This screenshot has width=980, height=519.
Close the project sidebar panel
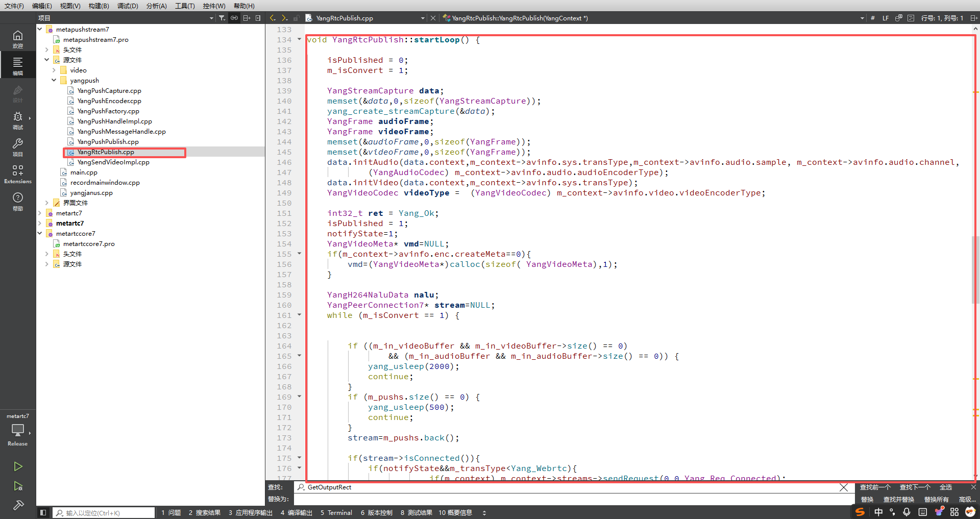(x=258, y=18)
